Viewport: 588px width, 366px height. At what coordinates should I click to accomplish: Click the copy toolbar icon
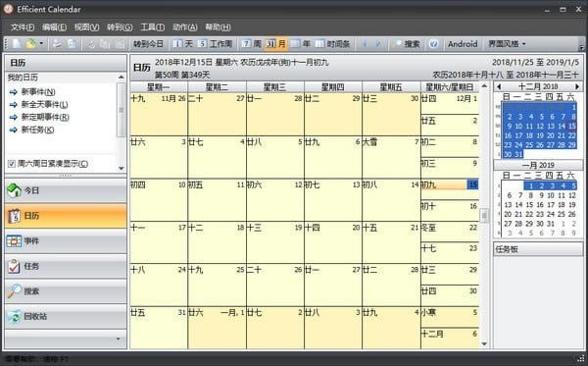pos(105,44)
